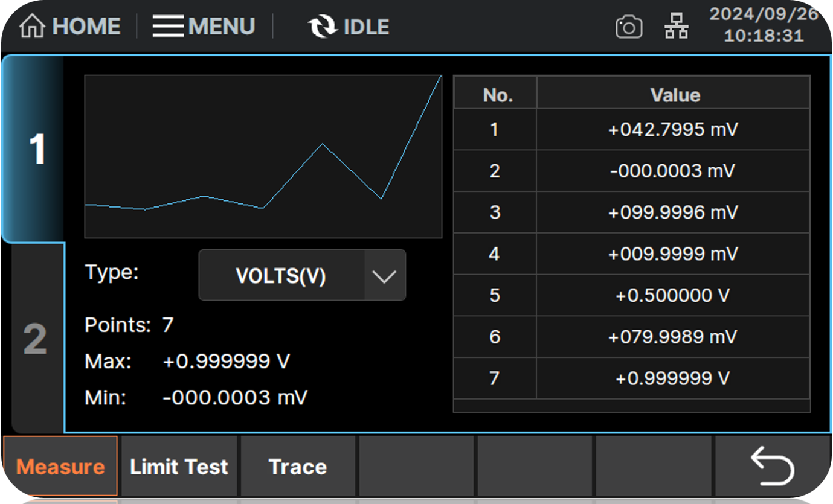Select row 3 value +099.9996 mV
Screen dimensions: 833x504
tap(673, 212)
